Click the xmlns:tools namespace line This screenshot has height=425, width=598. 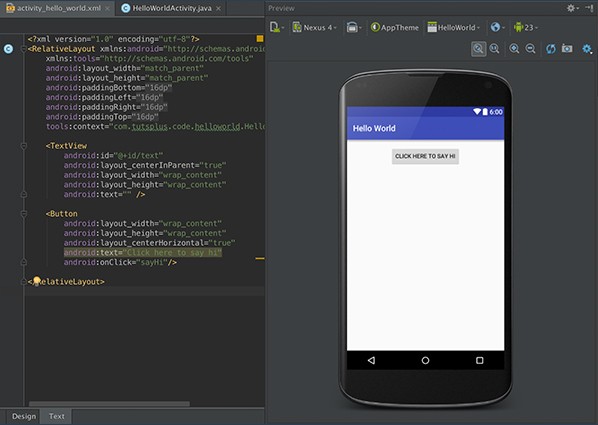click(x=150, y=58)
